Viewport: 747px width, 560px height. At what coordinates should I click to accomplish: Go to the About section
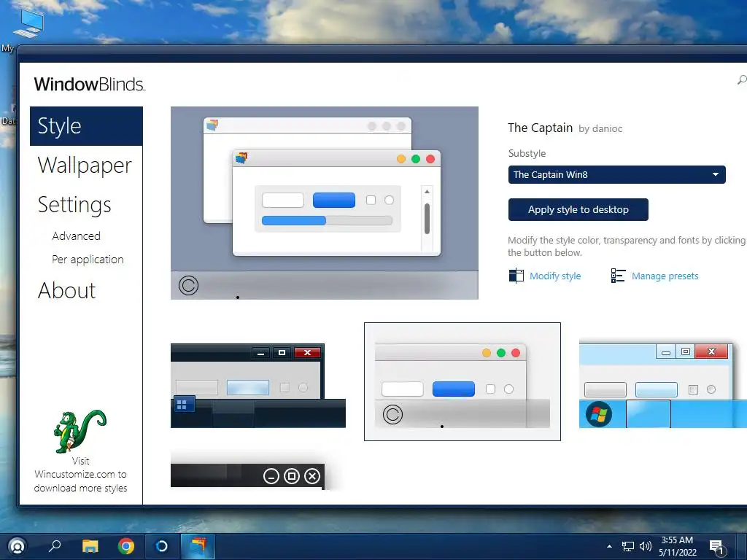pos(66,290)
